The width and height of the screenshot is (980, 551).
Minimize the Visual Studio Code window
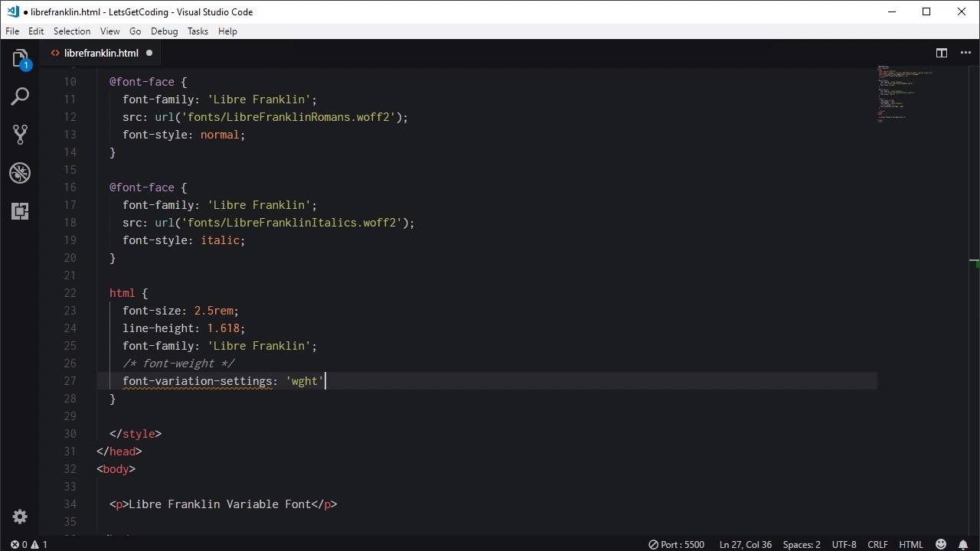(x=892, y=11)
